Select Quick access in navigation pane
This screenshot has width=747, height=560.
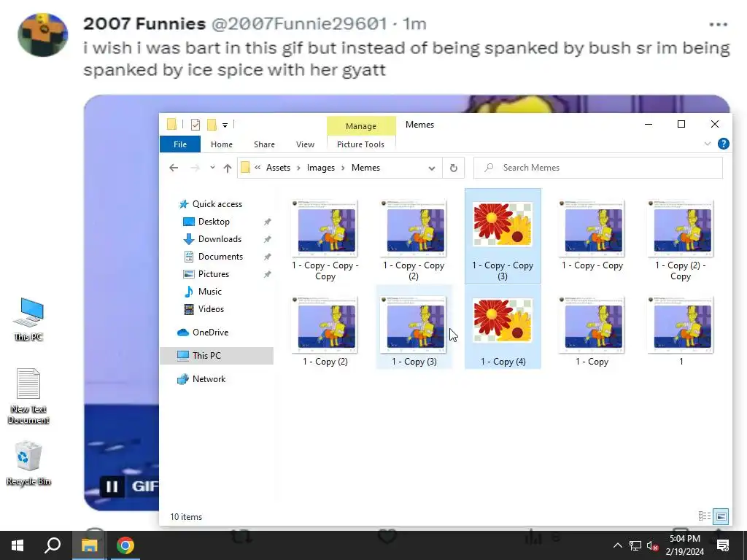coord(217,204)
